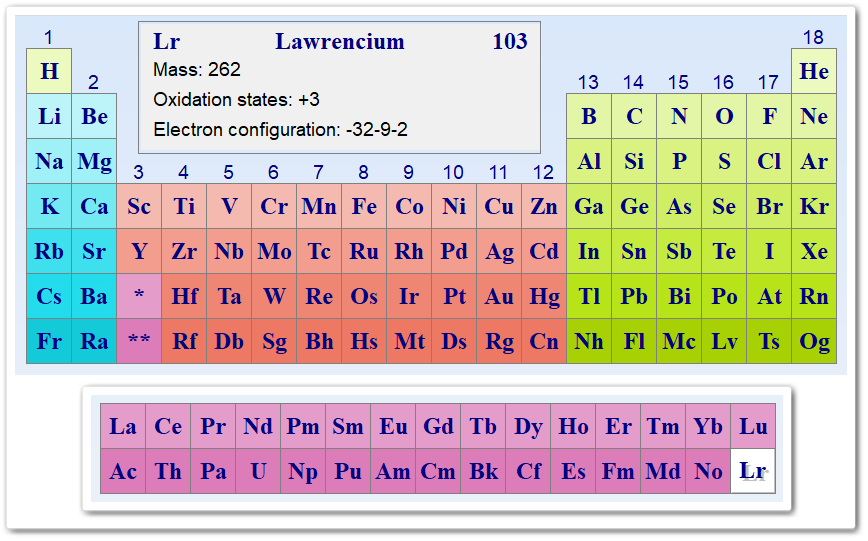Image resolution: width=868 pixels, height=541 pixels.
Task: Click the Europium (Eu) element
Action: pyautogui.click(x=393, y=426)
